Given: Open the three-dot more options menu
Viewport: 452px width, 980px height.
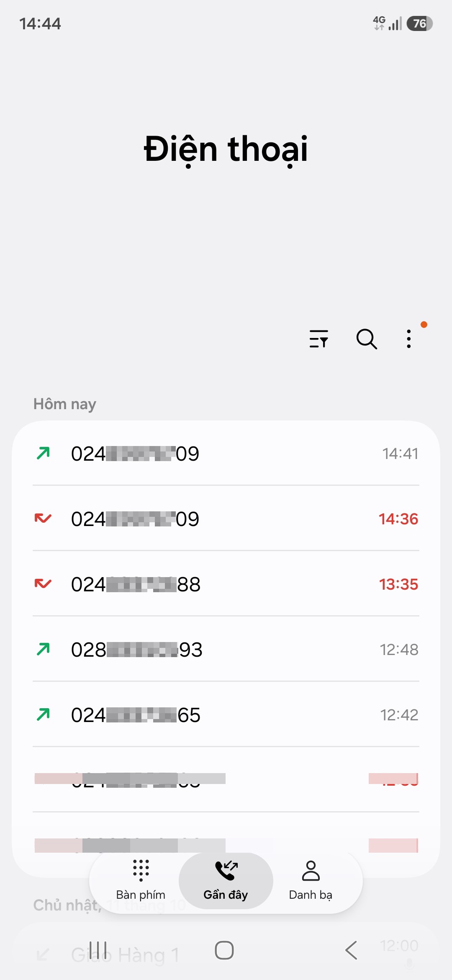Looking at the screenshot, I should 409,339.
